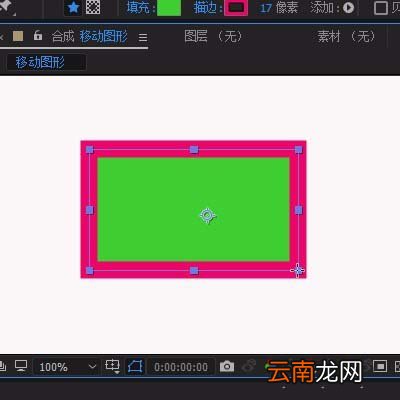Open the composition panel hamburger menu

click(x=143, y=37)
